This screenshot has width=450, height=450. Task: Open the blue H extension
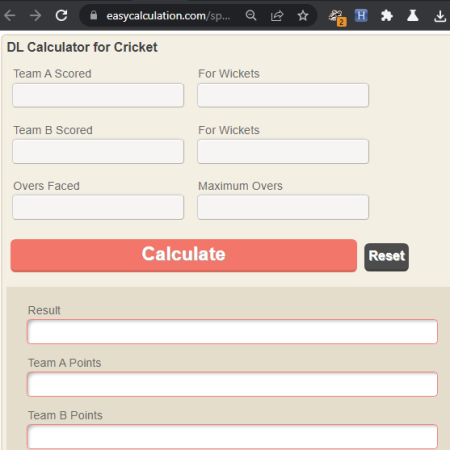(361, 15)
